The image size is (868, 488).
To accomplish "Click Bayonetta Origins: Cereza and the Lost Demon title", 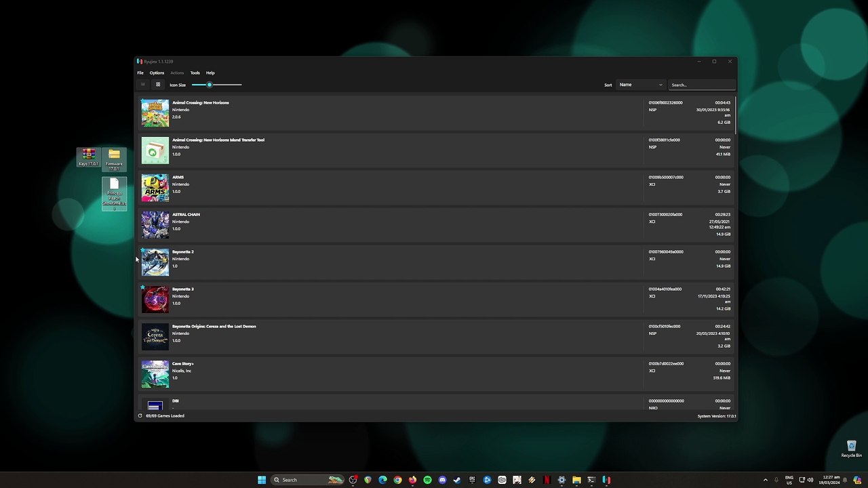I will [x=214, y=327].
